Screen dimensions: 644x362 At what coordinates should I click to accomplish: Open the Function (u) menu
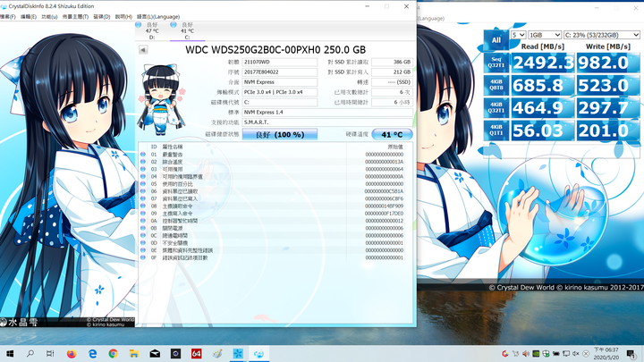pyautogui.click(x=49, y=17)
